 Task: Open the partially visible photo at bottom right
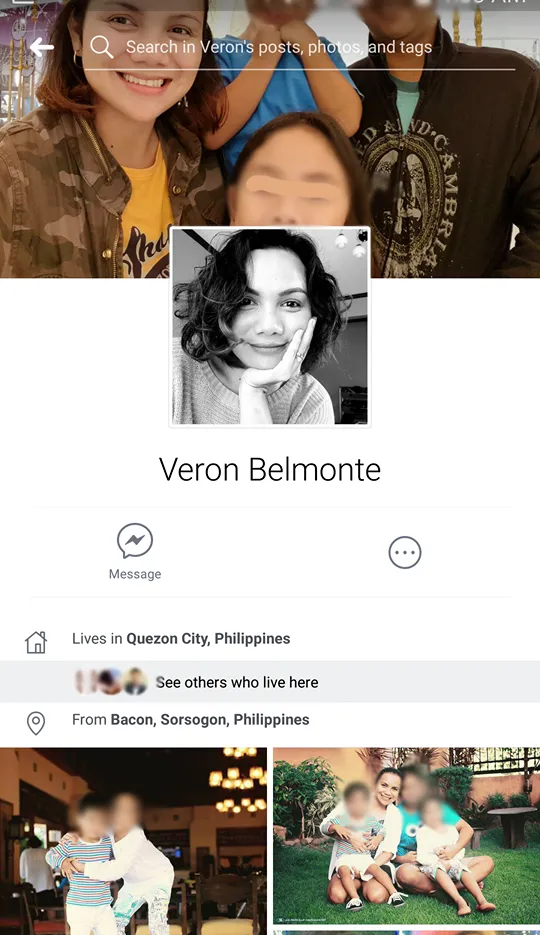406,932
